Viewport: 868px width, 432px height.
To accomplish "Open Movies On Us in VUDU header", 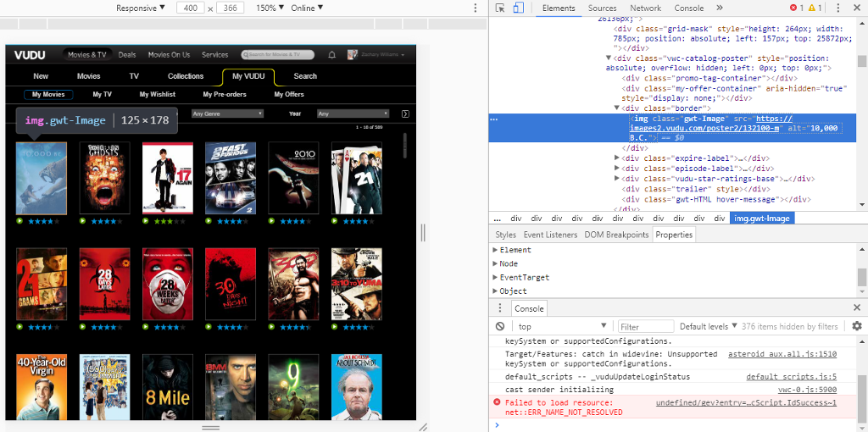I will click(x=169, y=55).
